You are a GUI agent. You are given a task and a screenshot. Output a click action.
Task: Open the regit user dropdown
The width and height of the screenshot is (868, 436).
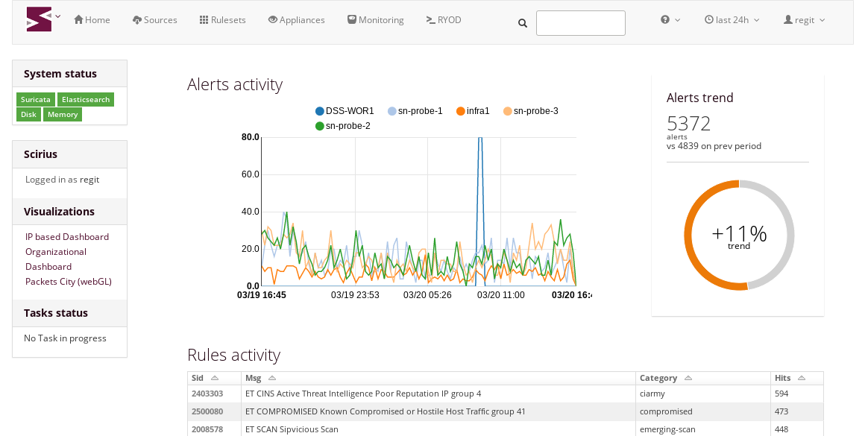click(x=805, y=20)
